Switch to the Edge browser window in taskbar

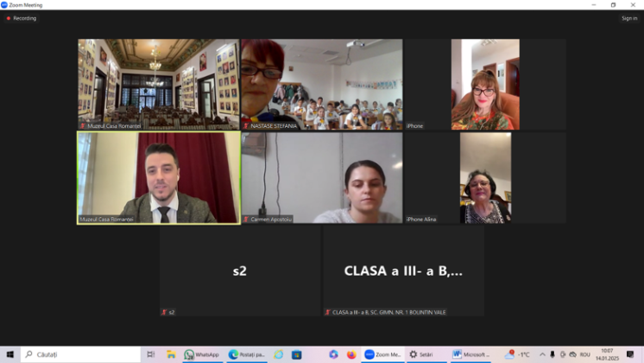tap(246, 354)
